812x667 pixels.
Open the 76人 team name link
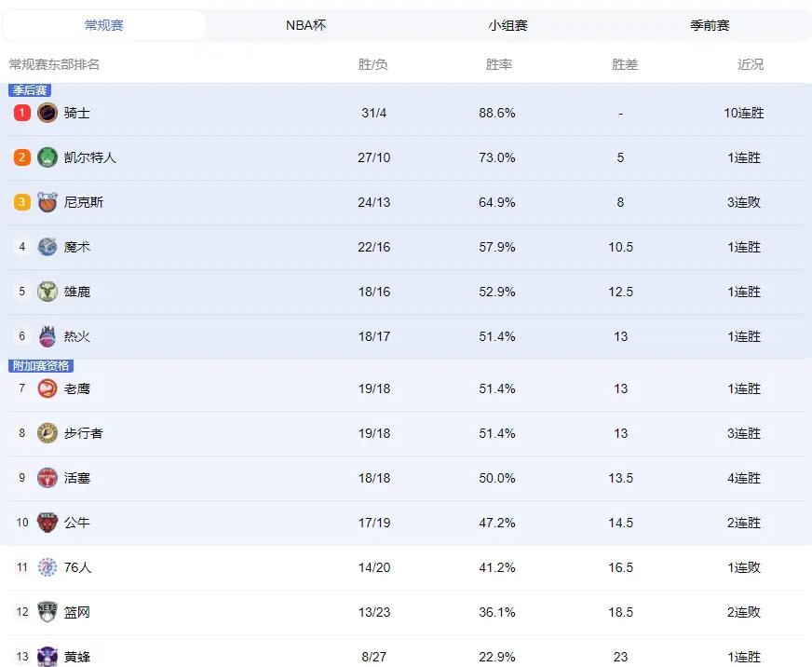point(77,567)
